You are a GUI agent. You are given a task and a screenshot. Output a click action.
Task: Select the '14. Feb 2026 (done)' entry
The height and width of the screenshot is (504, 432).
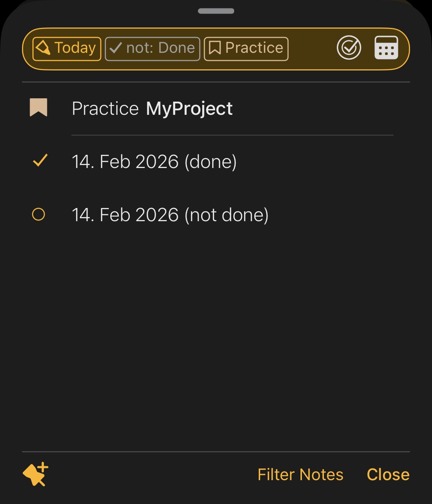click(x=154, y=162)
